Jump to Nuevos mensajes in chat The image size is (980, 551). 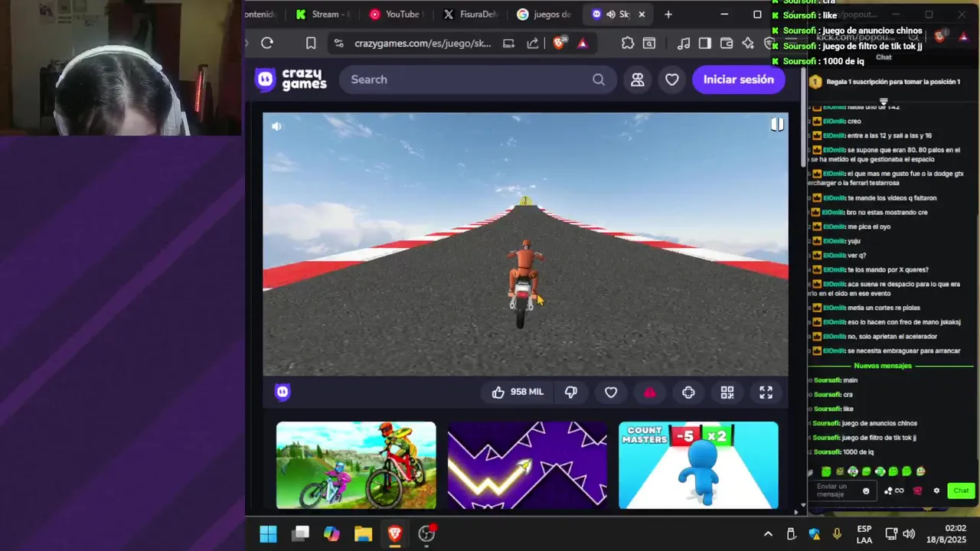883,366
